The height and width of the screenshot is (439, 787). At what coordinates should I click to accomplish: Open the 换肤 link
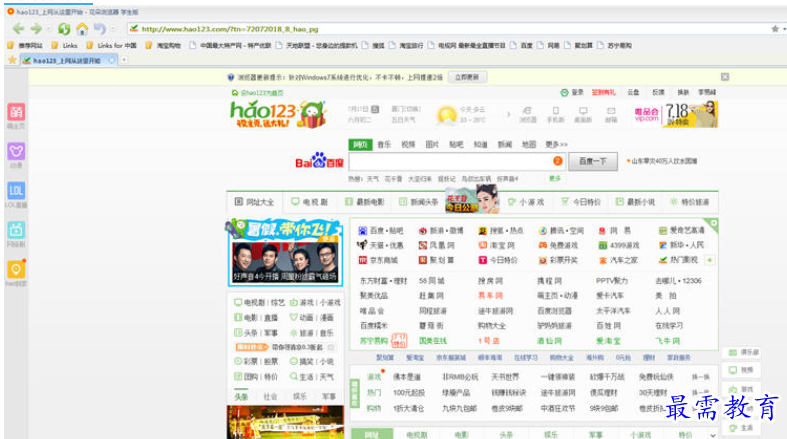click(x=683, y=92)
